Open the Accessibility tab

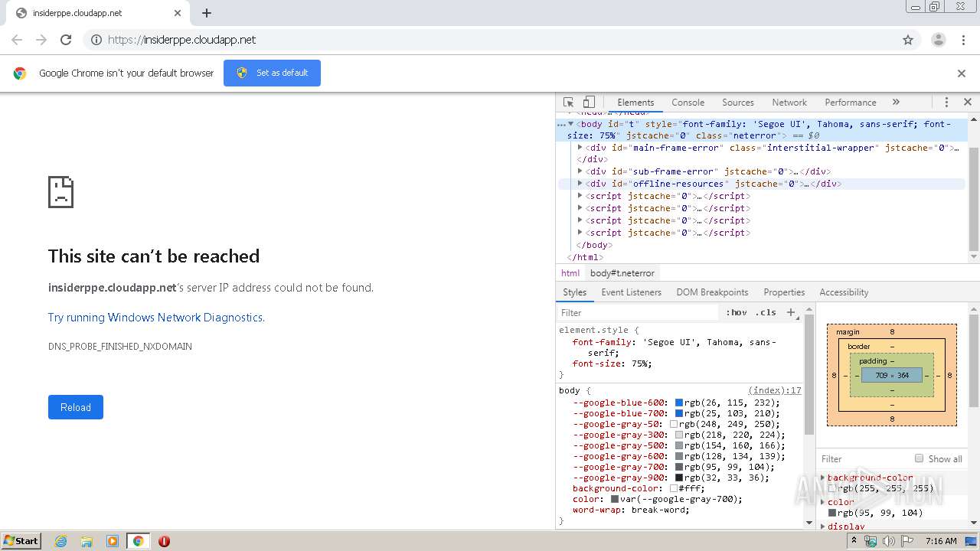[x=844, y=292]
